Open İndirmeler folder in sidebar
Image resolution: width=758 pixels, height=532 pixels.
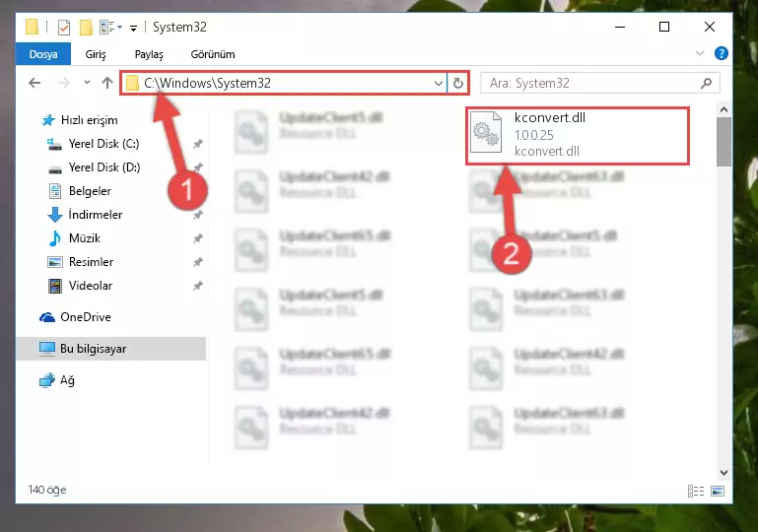click(x=85, y=215)
